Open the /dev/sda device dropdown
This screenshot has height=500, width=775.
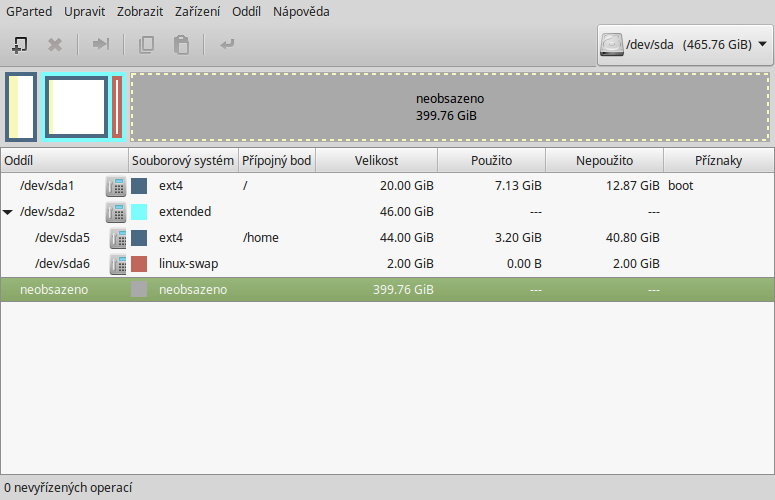(x=685, y=45)
